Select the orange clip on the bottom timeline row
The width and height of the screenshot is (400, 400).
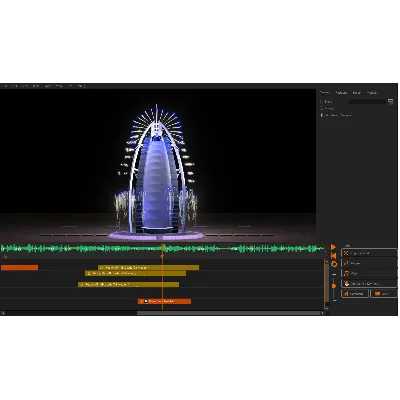click(164, 301)
